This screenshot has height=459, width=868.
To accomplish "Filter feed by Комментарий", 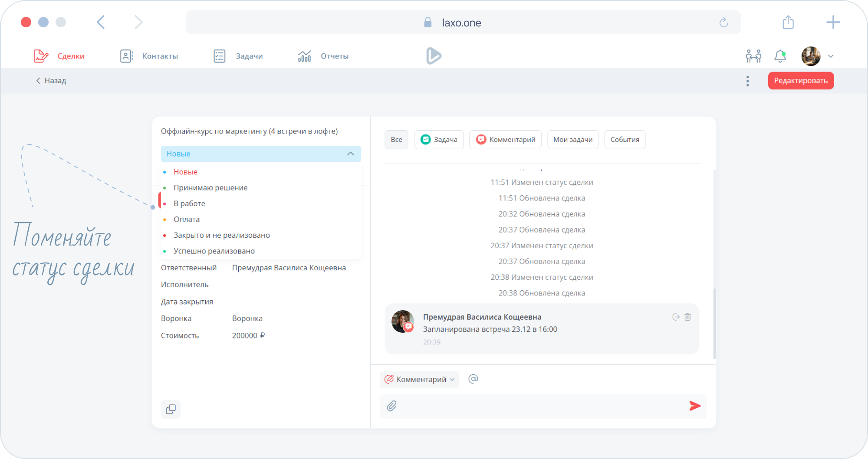I will click(x=505, y=140).
